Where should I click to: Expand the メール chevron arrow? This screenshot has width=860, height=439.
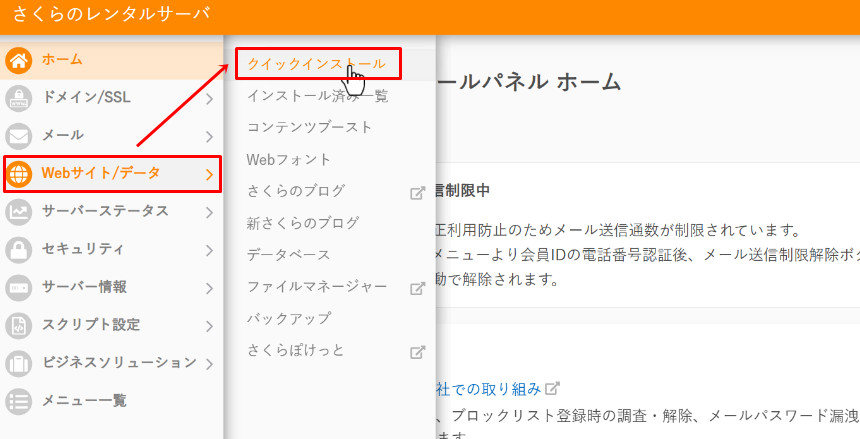(x=209, y=136)
